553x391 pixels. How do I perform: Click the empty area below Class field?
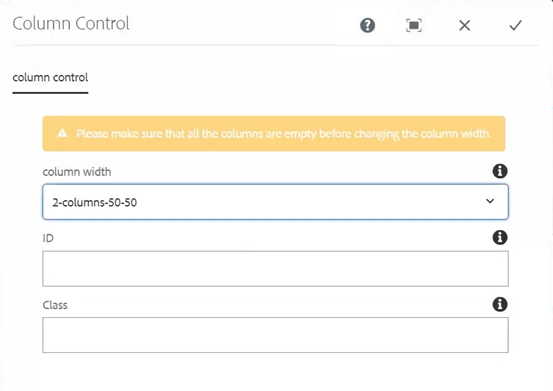click(x=275, y=372)
